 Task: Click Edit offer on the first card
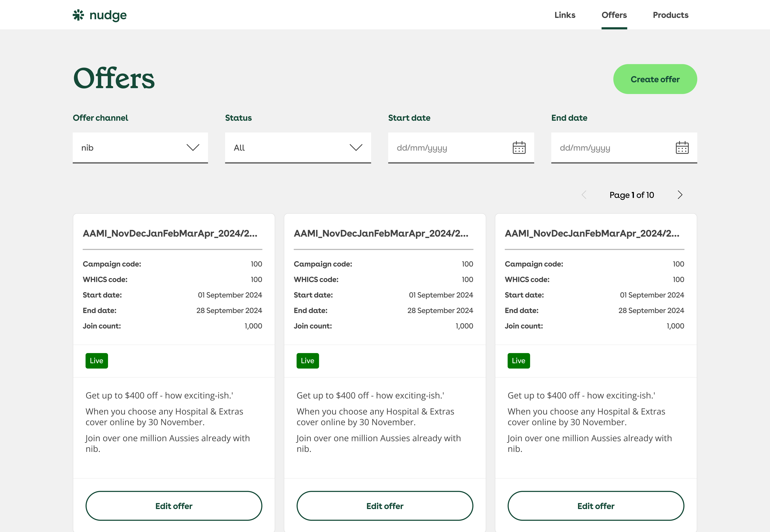174,506
